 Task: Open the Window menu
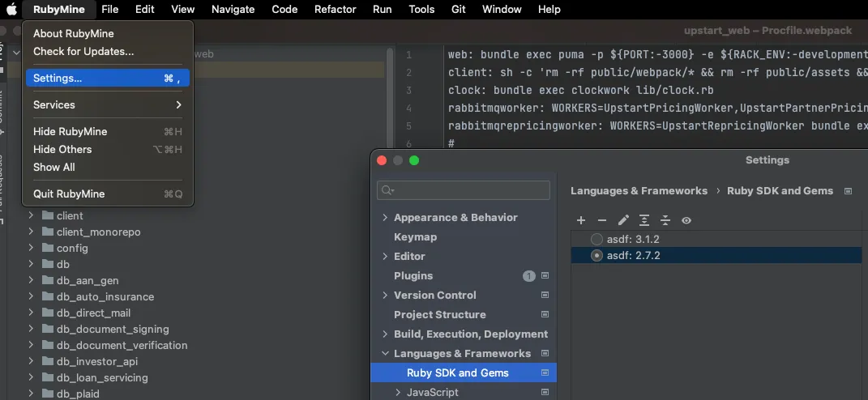tap(502, 10)
